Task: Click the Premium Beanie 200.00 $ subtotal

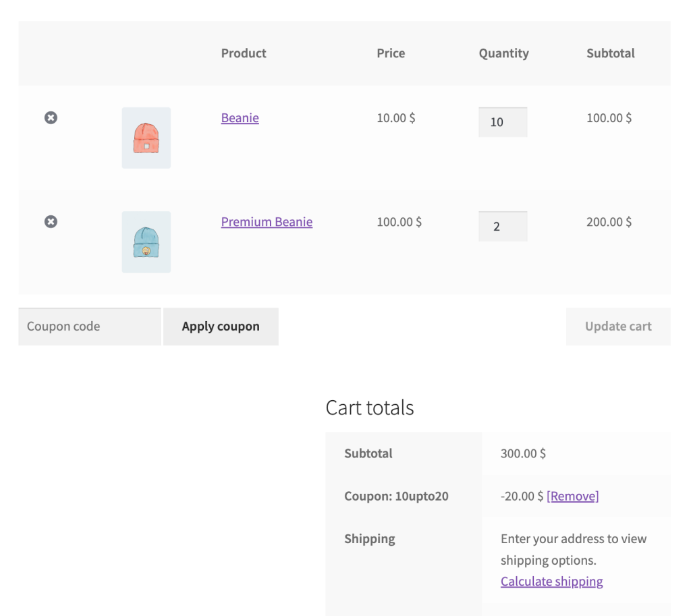Action: pyautogui.click(x=609, y=222)
